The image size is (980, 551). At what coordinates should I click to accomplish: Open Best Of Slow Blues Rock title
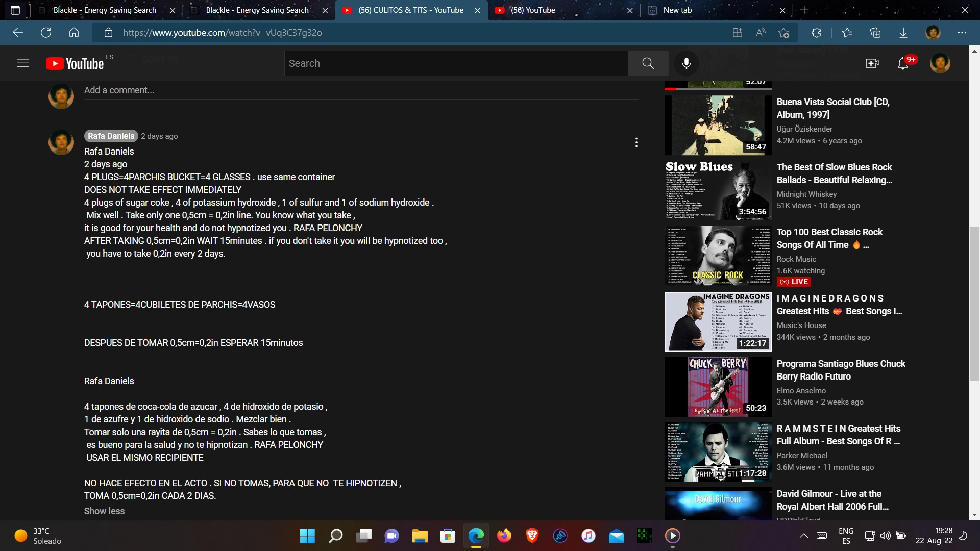tap(835, 173)
